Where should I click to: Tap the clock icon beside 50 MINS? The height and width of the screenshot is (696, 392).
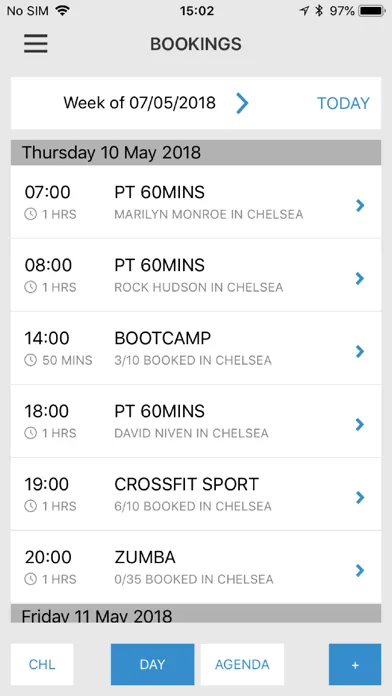[x=30, y=360]
